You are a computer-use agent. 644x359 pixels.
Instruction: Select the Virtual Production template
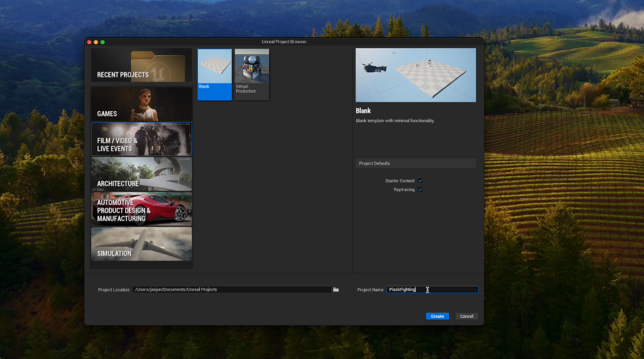click(252, 75)
